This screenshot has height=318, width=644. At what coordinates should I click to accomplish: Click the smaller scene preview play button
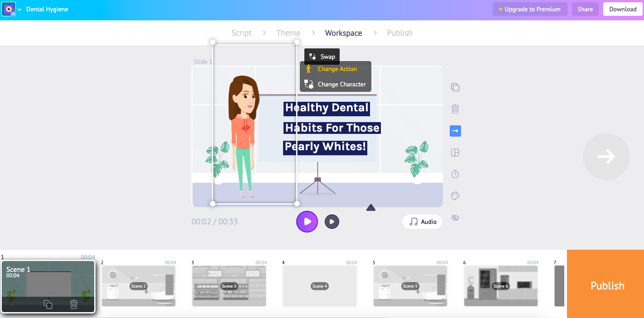pos(332,222)
